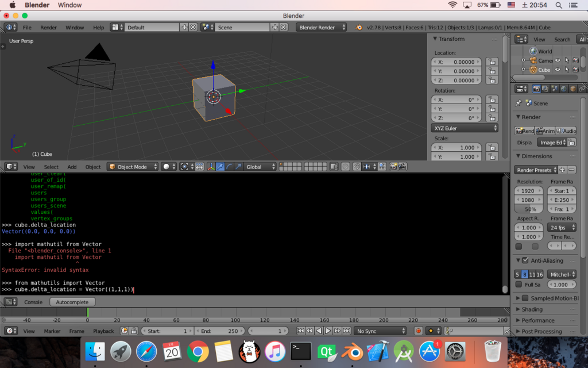
Task: Open the Help menu
Action: pos(99,28)
